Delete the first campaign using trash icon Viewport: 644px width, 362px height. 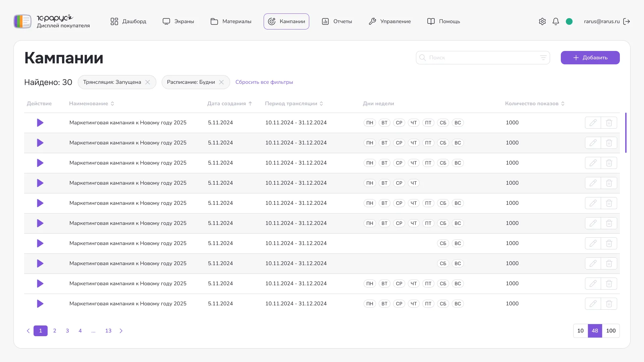point(609,123)
